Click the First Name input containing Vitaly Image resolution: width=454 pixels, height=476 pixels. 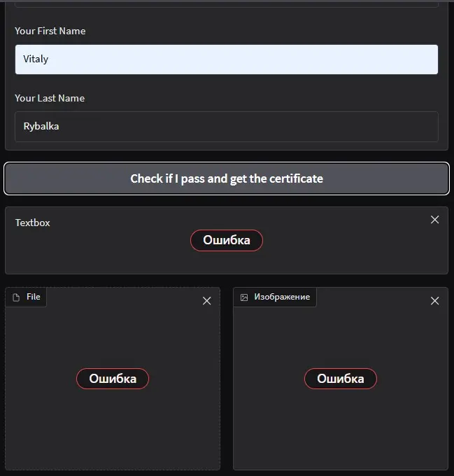pyautogui.click(x=227, y=59)
